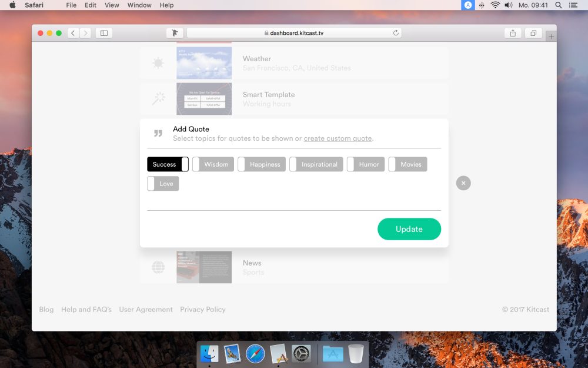Viewport: 588px width, 368px height.
Task: Turn on the Inspirational topic
Action: 316,164
